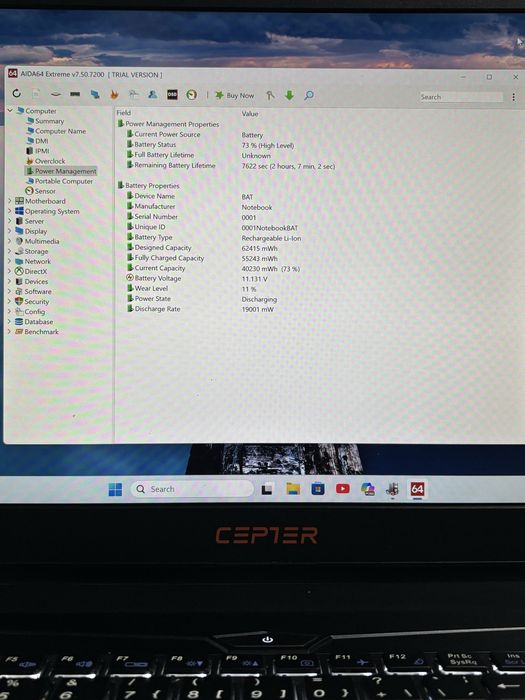Click the Field column header
Image resolution: width=525 pixels, height=700 pixels.
click(x=124, y=113)
